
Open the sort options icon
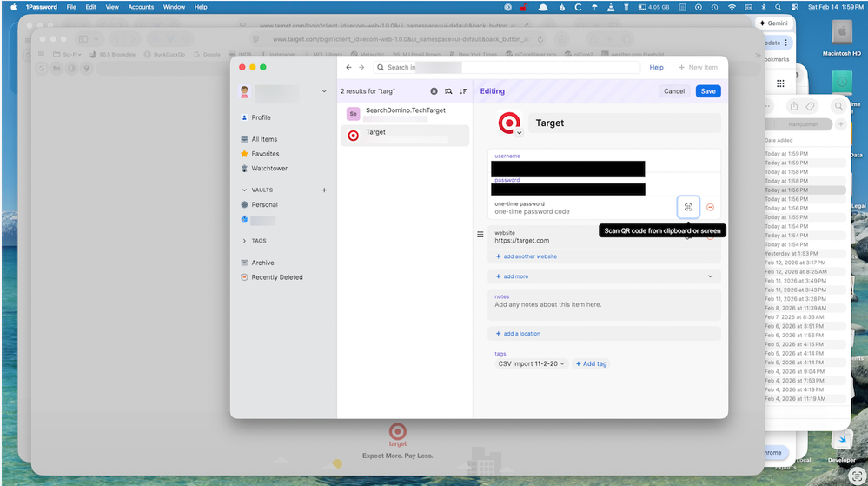click(463, 91)
